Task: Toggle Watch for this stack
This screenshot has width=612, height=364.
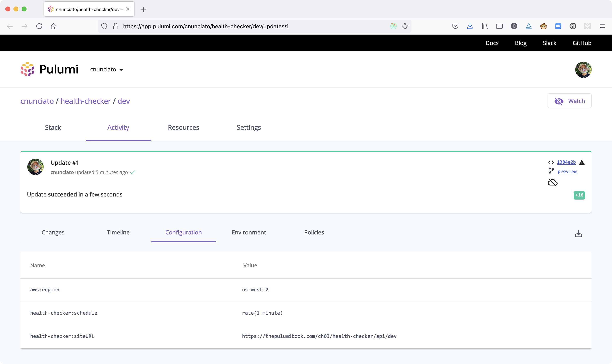Action: click(569, 101)
